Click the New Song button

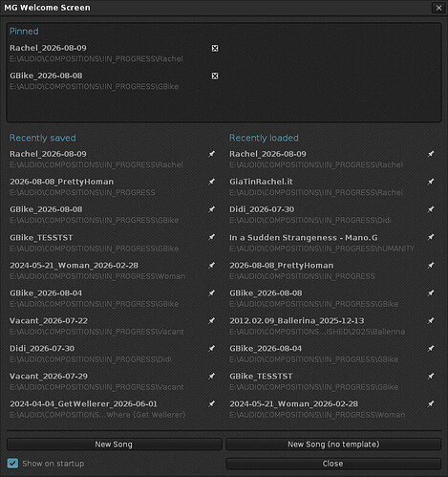tap(114, 444)
